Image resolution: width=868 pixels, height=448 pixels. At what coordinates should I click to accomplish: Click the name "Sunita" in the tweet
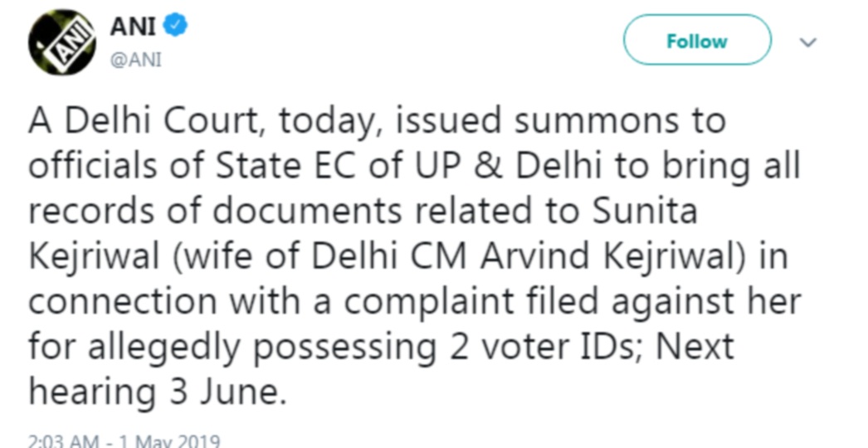pos(646,211)
